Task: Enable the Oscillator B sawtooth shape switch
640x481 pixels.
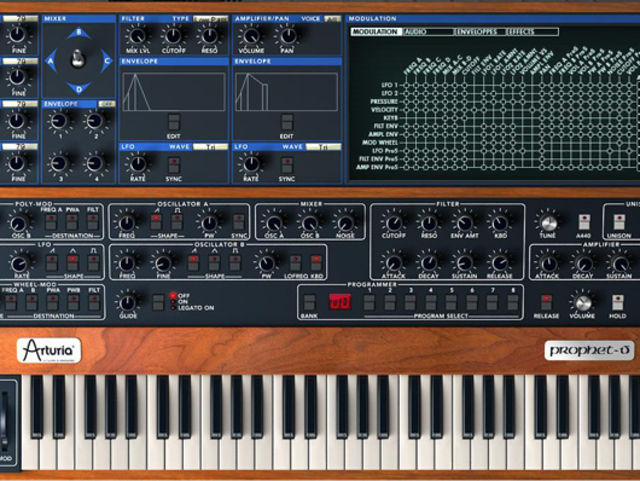Action: (x=193, y=263)
